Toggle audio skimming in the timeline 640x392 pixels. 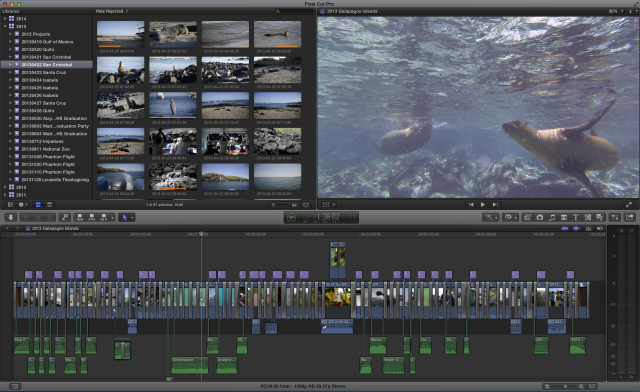[x=576, y=228]
